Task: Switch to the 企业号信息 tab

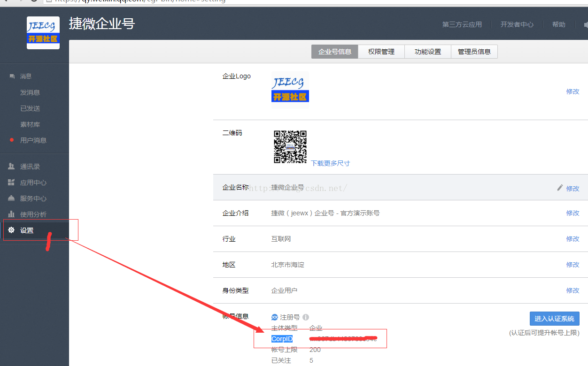Action: click(335, 52)
